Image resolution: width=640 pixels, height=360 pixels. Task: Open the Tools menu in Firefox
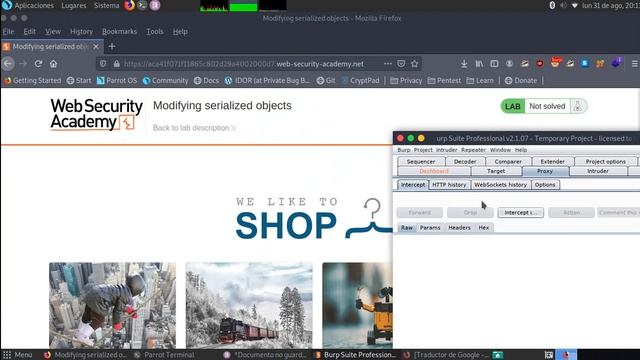coord(155,31)
